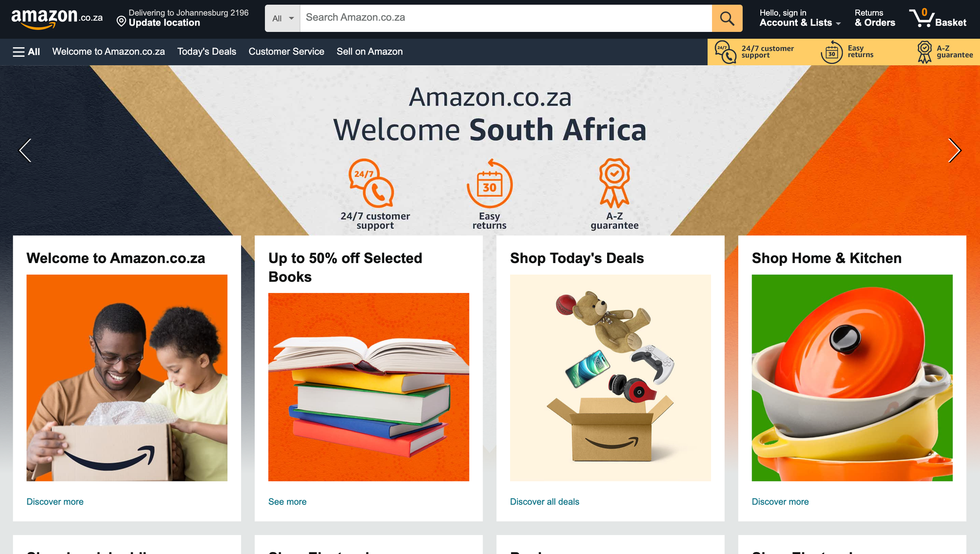This screenshot has width=980, height=554.
Task: Open Customer Service navigation item
Action: [286, 52]
